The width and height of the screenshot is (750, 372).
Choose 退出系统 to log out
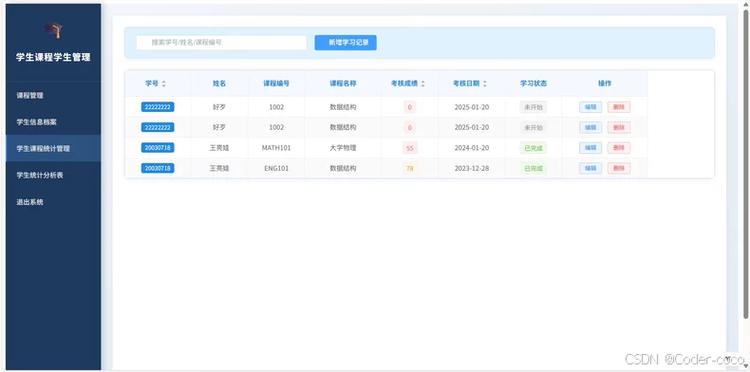coord(53,202)
